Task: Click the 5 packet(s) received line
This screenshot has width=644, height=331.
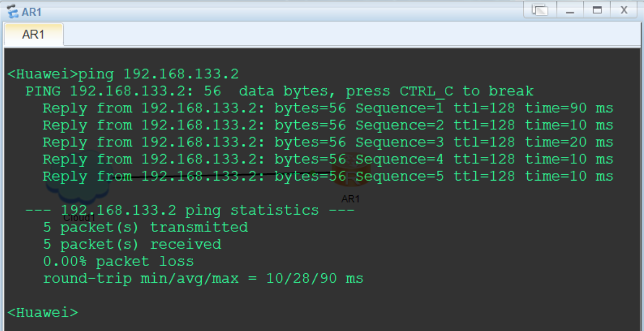Action: tap(132, 244)
